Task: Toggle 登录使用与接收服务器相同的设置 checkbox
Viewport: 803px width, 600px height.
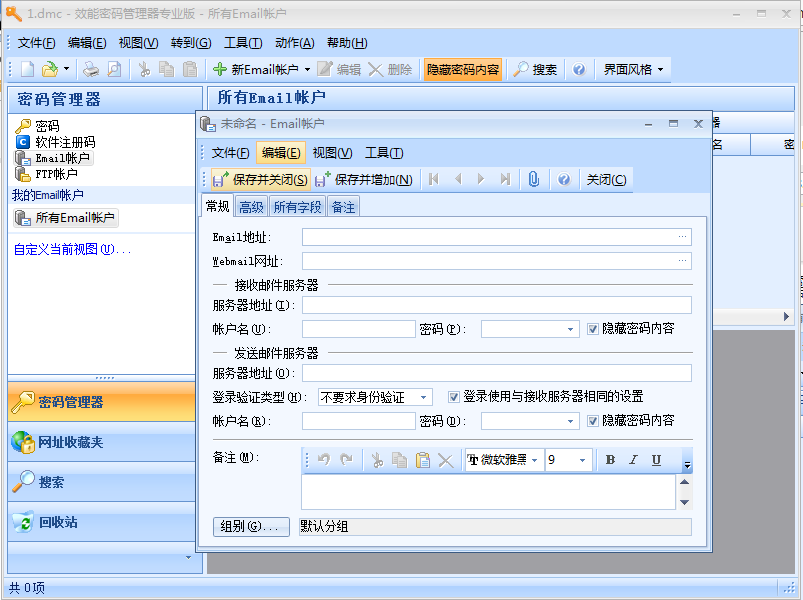Action: point(454,397)
